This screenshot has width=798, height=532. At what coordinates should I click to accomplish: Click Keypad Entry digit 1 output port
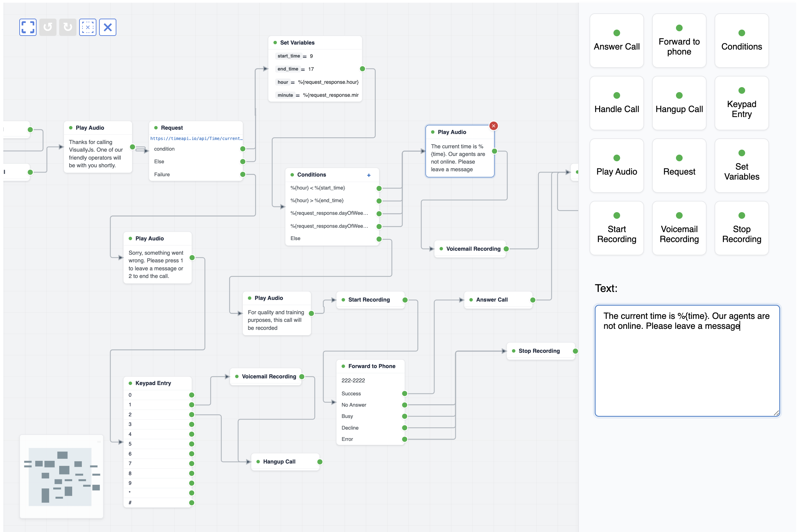coord(192,405)
